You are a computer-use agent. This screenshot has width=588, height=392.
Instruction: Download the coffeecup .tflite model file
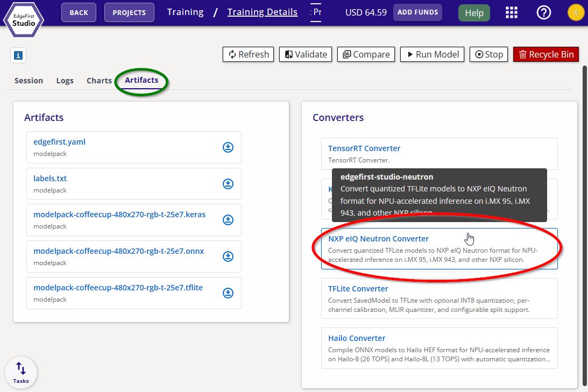coord(228,293)
